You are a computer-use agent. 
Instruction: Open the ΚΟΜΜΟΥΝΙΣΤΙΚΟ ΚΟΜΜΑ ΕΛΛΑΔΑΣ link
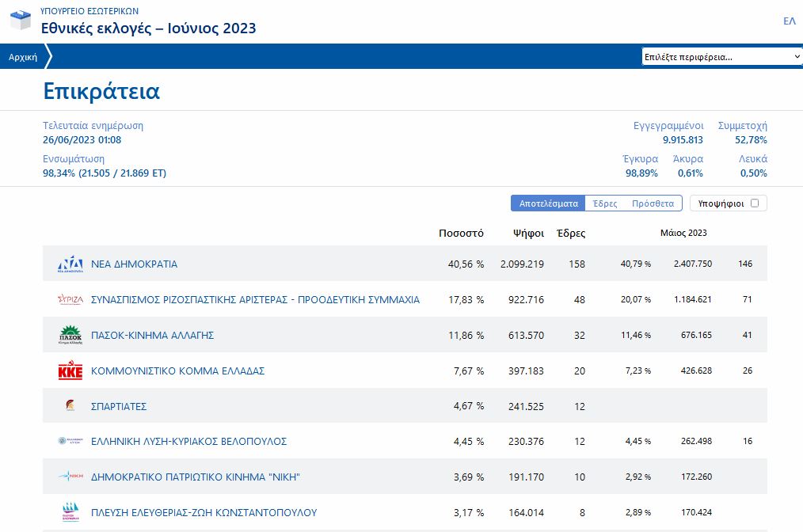[x=177, y=370]
